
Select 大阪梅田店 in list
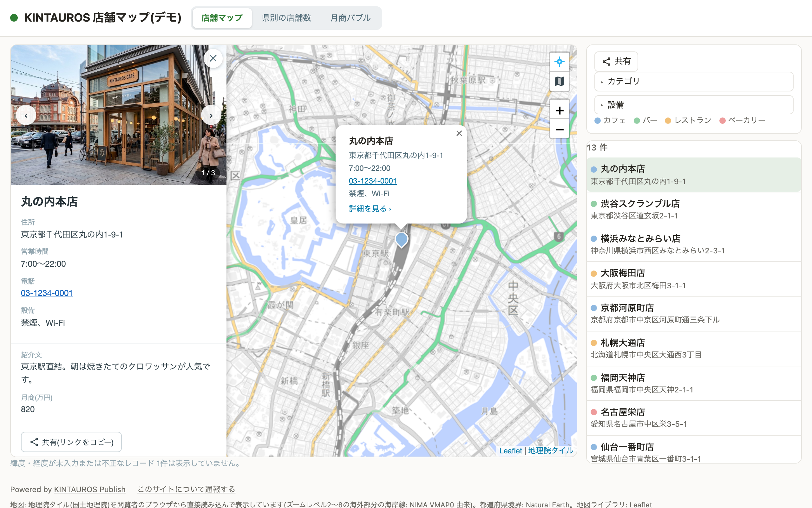coord(694,279)
